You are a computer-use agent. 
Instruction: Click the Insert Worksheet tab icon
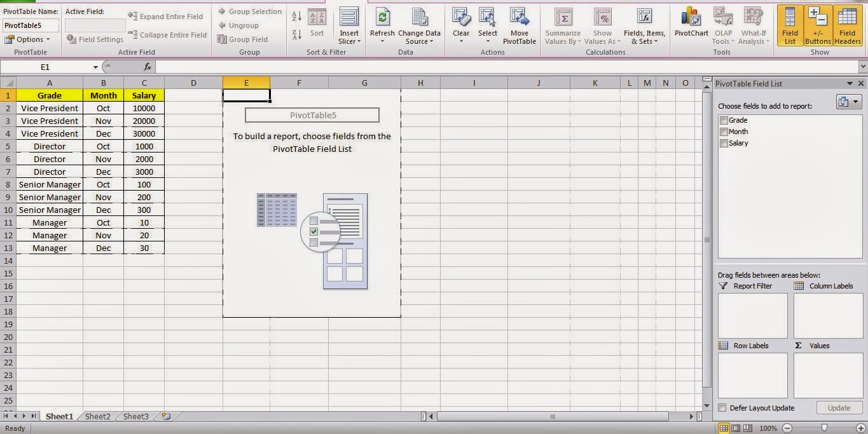[x=166, y=416]
